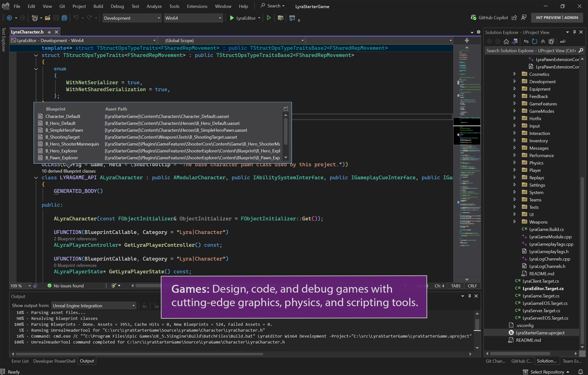Click the green run LyraEditor play icon
Image resolution: width=588 pixels, height=375 pixels.
[x=231, y=18]
